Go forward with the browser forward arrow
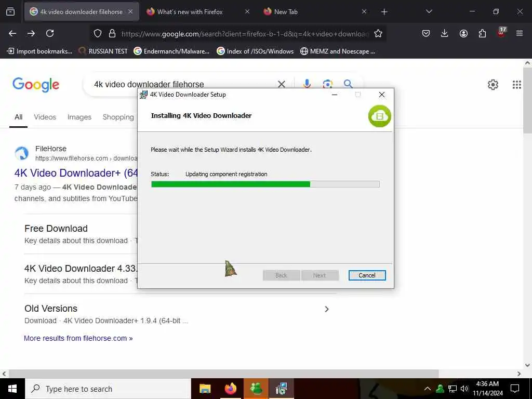 31,33
